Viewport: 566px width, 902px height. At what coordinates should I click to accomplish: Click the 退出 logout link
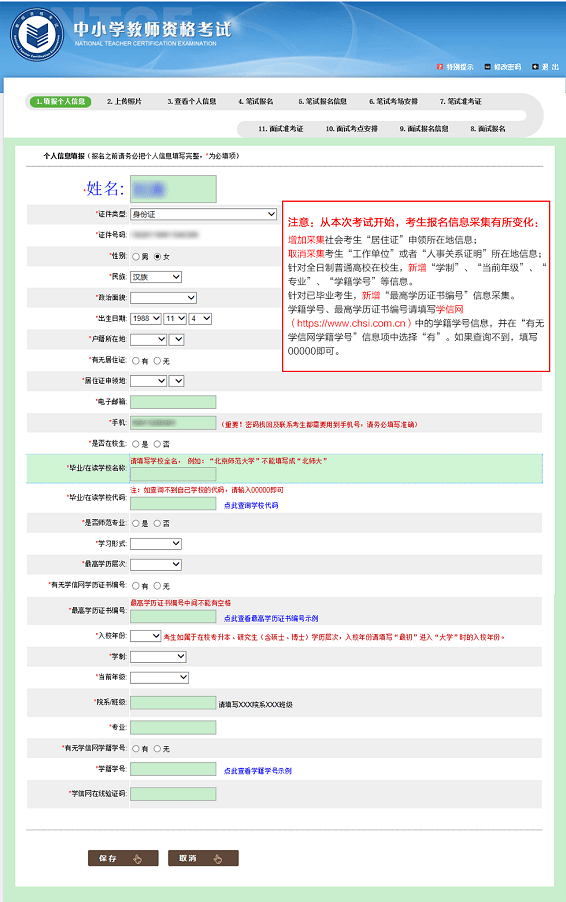[x=550, y=67]
